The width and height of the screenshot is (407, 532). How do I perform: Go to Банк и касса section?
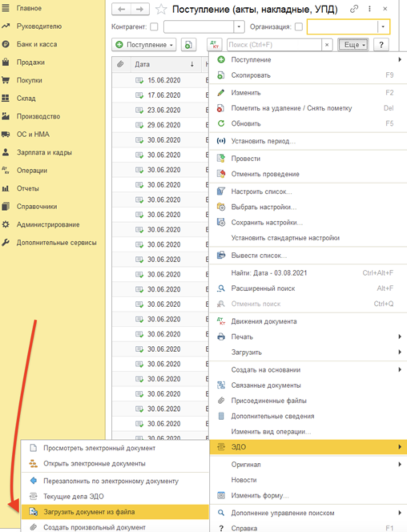36,44
